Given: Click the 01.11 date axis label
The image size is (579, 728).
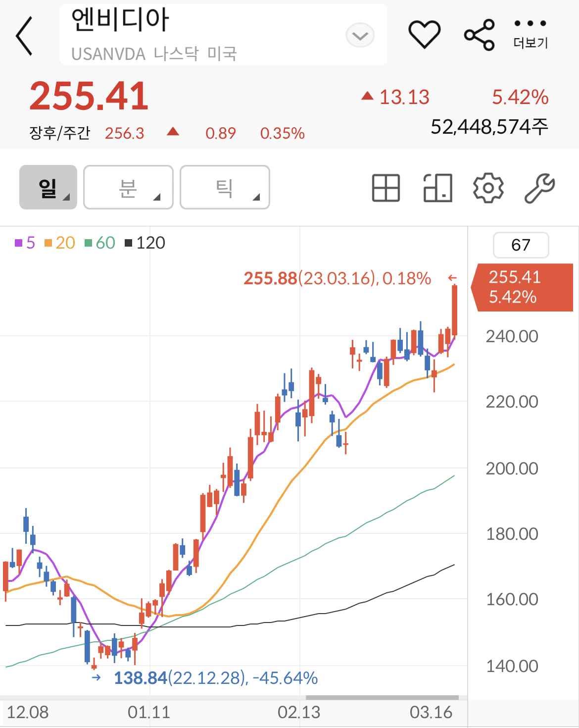Looking at the screenshot, I should (x=149, y=712).
